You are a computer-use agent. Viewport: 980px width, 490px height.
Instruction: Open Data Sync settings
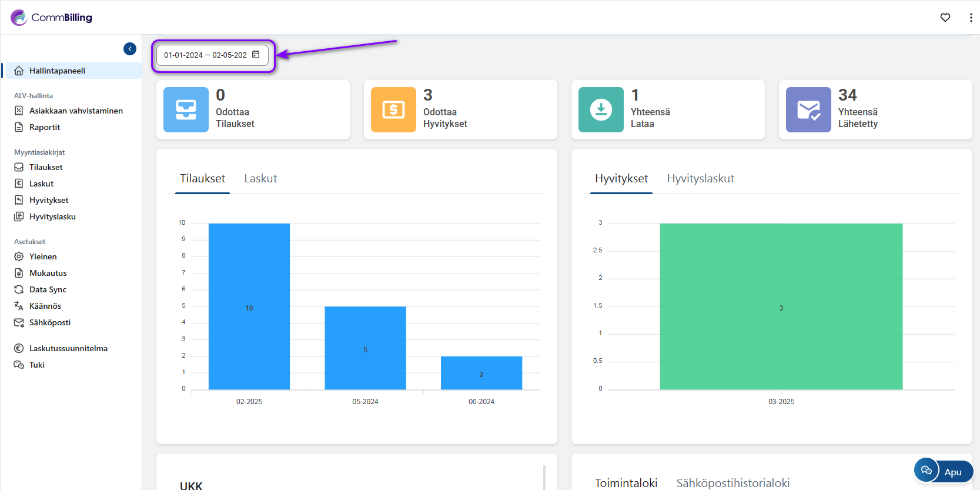point(48,289)
